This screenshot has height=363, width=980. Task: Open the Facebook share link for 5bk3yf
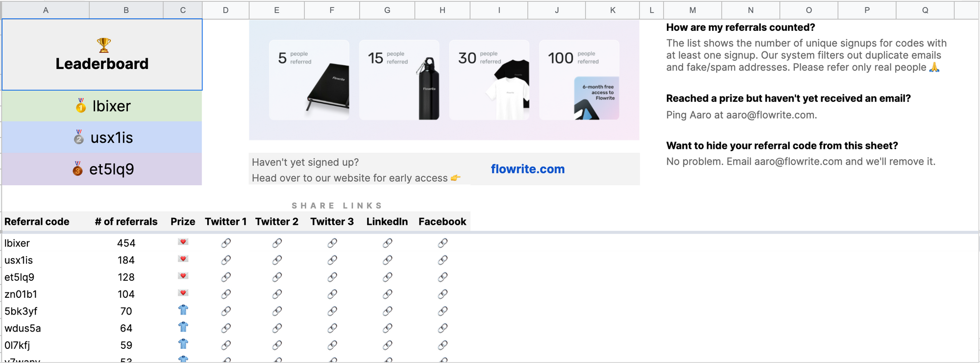[x=442, y=311]
